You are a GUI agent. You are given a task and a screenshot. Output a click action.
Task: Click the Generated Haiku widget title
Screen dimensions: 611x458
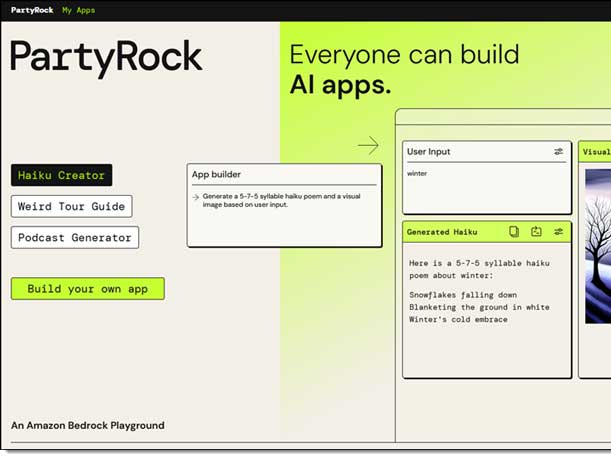point(443,231)
